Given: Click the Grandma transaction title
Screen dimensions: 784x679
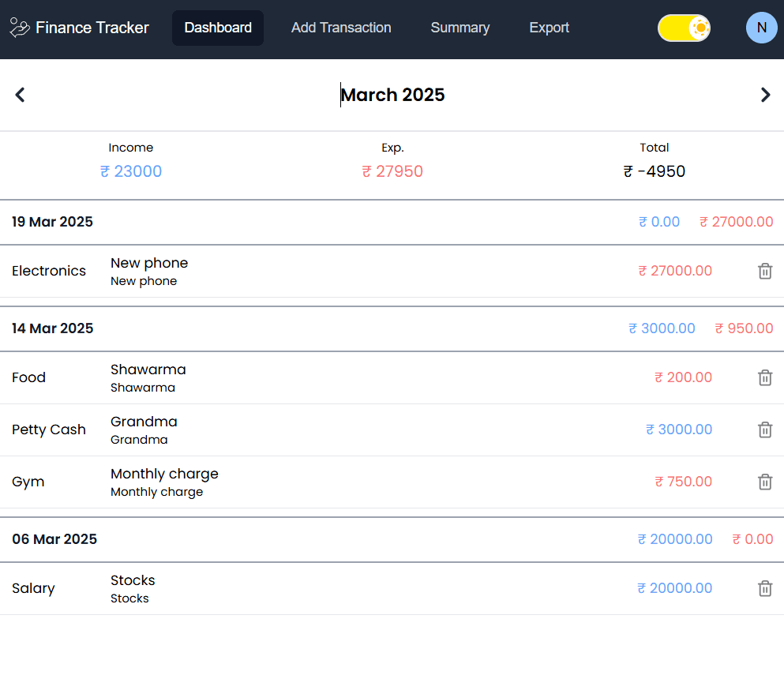Looking at the screenshot, I should [144, 421].
